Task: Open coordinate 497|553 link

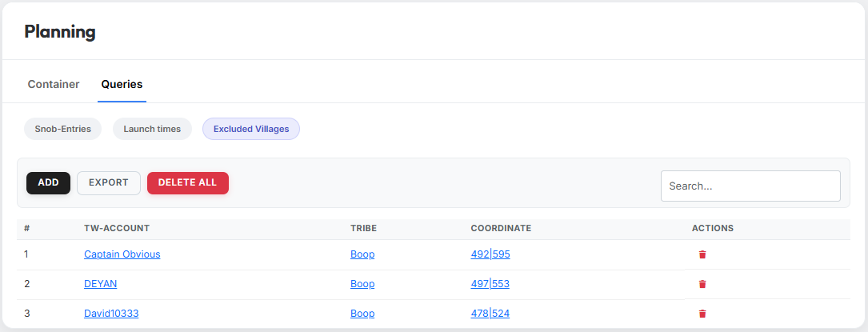Action: coord(490,284)
